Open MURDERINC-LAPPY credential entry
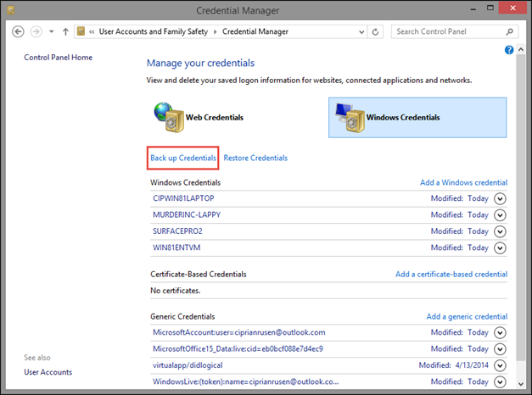Viewport: 532px width, 395px height. [187, 214]
